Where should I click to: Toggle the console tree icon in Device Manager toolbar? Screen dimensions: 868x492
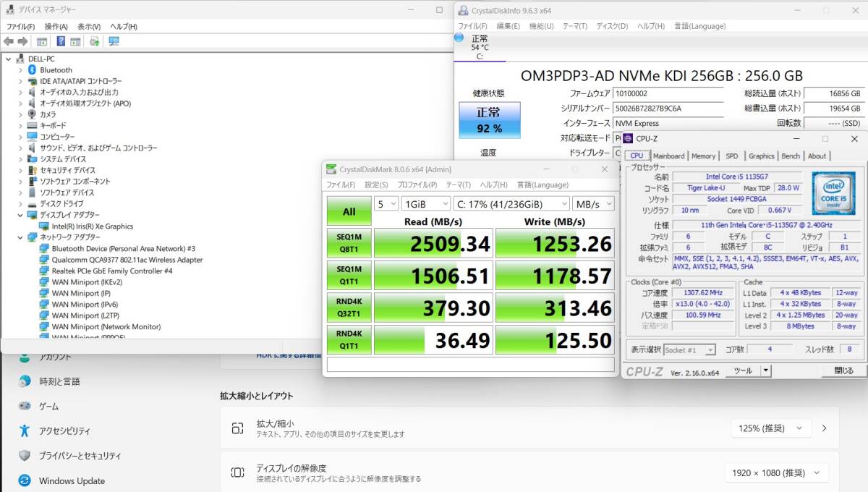tap(42, 41)
